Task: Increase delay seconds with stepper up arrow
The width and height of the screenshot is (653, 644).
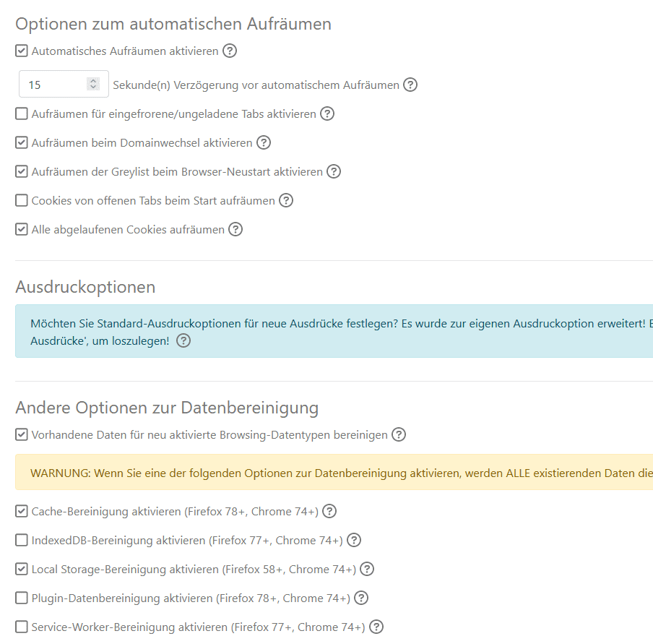Action: pyautogui.click(x=93, y=81)
